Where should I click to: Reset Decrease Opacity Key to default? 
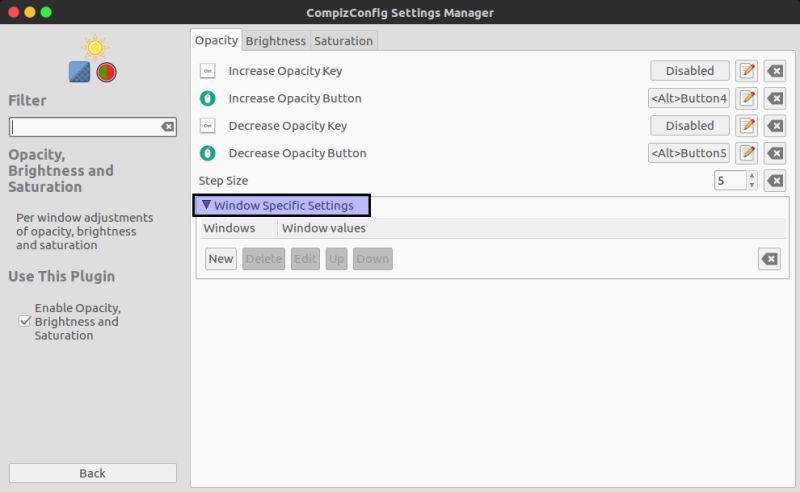[x=774, y=126]
